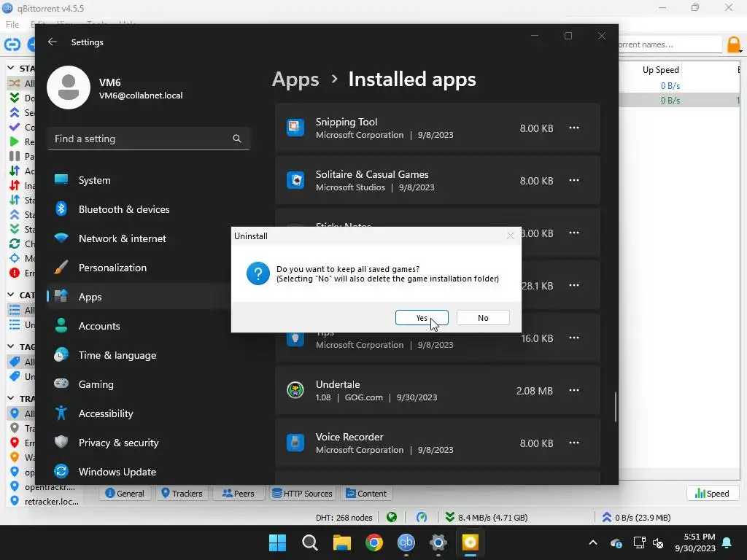Click the upload speed status 0 B/s
This screenshot has height=560, width=747.
pyautogui.click(x=636, y=517)
